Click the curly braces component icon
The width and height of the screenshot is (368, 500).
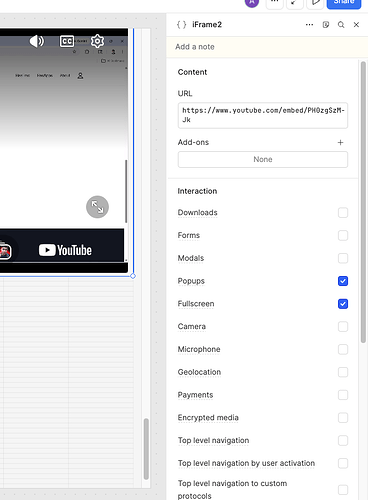(181, 25)
